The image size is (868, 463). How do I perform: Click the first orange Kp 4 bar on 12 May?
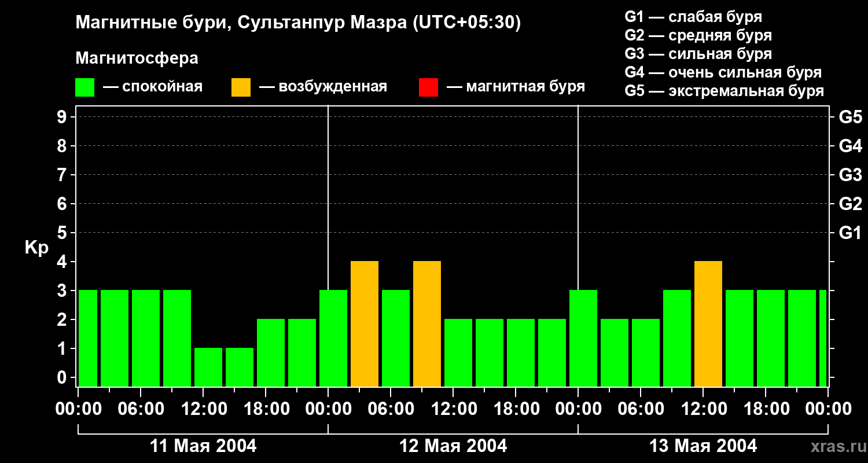pyautogui.click(x=365, y=324)
